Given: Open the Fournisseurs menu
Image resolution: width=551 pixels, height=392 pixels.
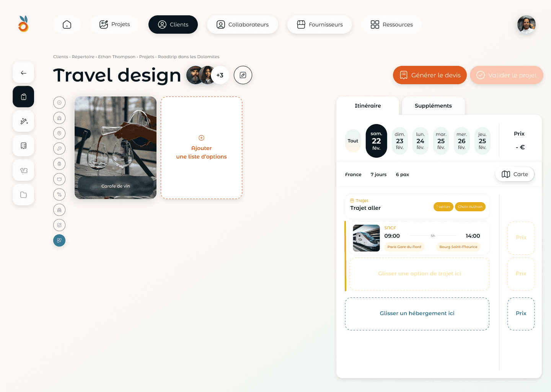Looking at the screenshot, I should point(320,24).
